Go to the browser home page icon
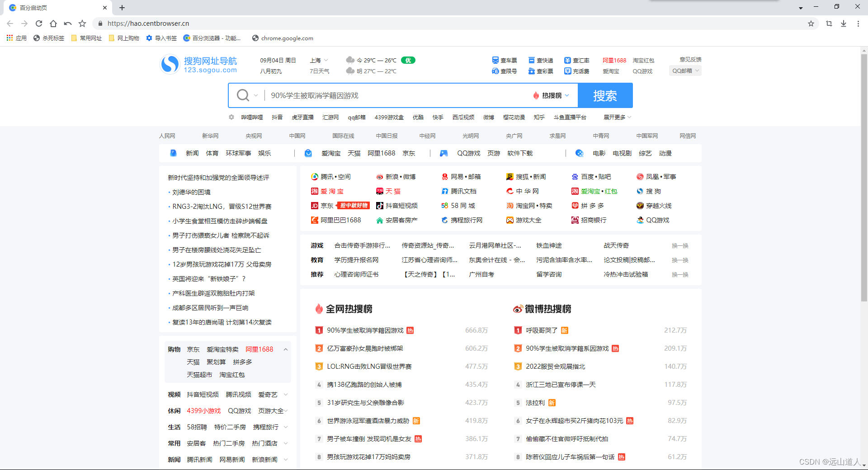The image size is (868, 470). tap(53, 23)
